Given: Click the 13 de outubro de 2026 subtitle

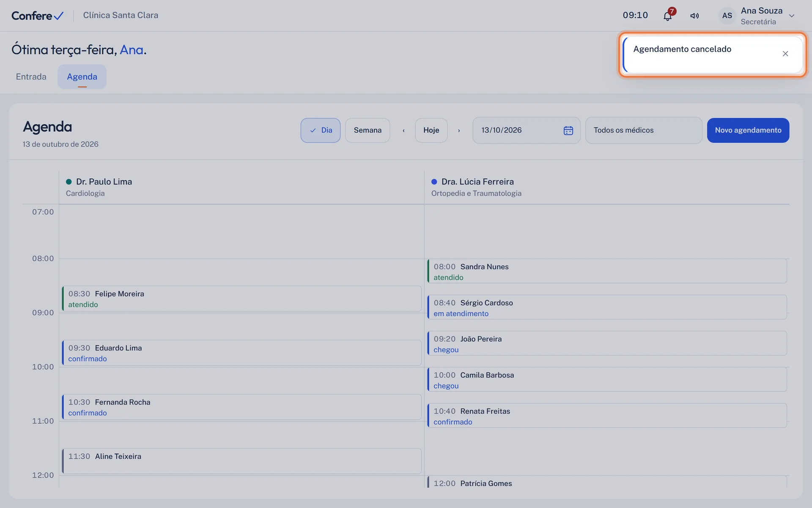Looking at the screenshot, I should [x=60, y=144].
